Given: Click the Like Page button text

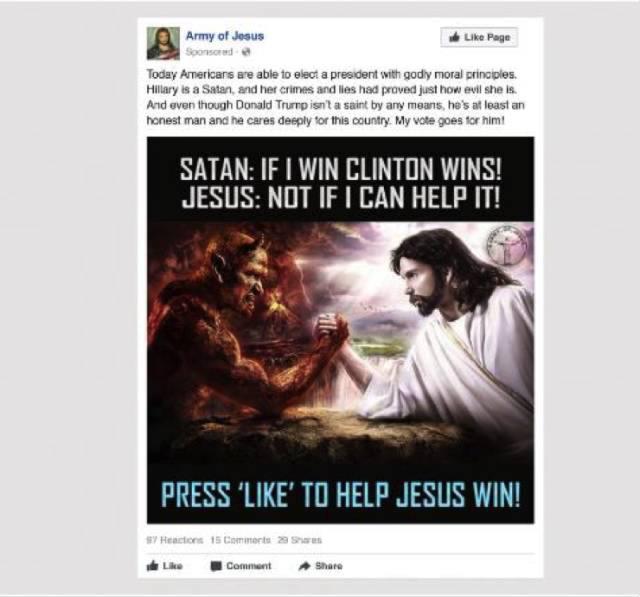Looking at the screenshot, I should (487, 37).
